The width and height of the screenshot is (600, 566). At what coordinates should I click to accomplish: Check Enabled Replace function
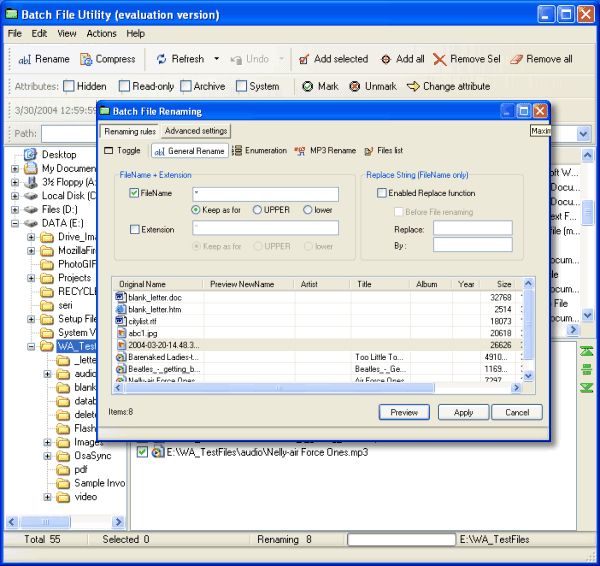(x=381, y=193)
